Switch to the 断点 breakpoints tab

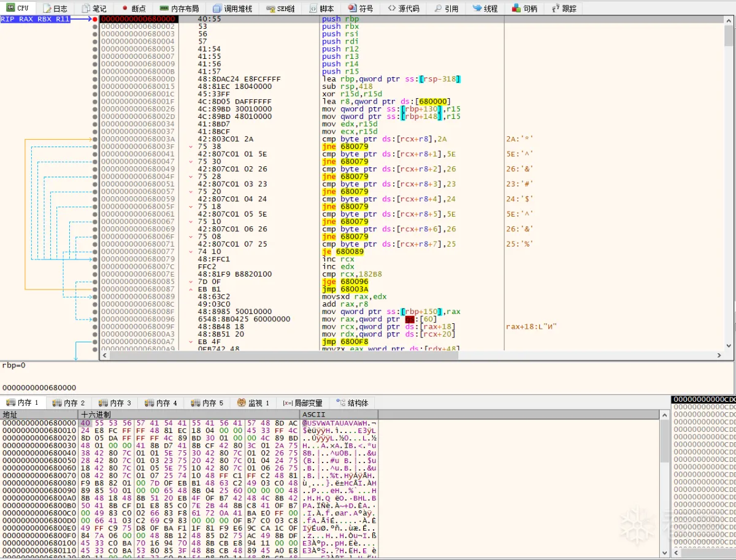[x=134, y=9]
